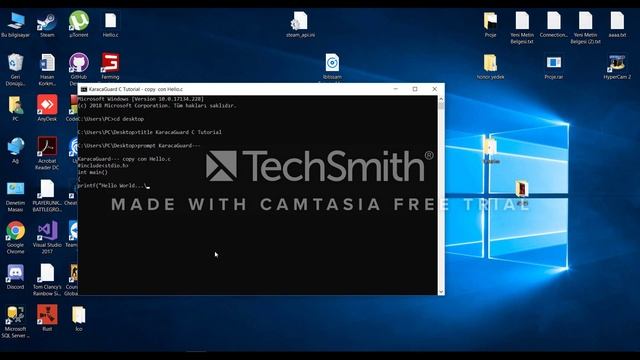
Task: Minimize the KaracaGuard command prompt window
Action: click(396, 89)
